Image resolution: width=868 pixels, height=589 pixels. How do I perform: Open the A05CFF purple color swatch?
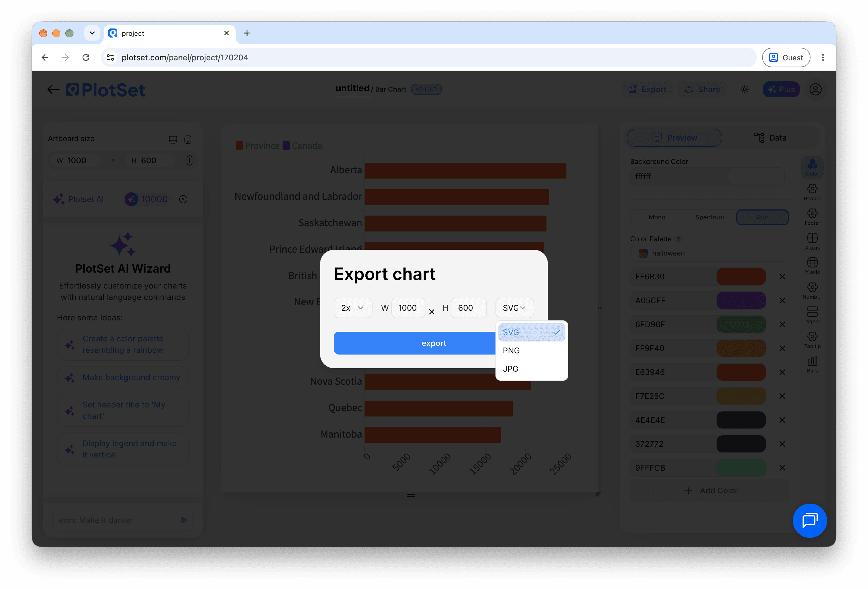(741, 301)
